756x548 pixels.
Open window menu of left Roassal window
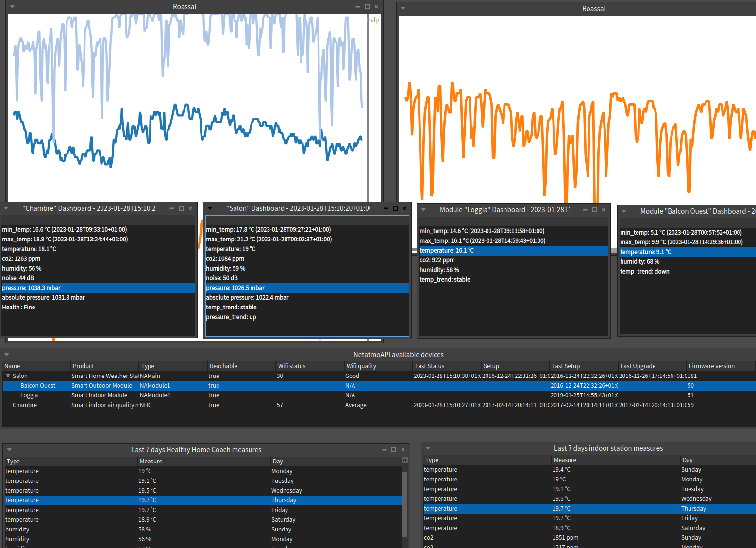tap(12, 7)
